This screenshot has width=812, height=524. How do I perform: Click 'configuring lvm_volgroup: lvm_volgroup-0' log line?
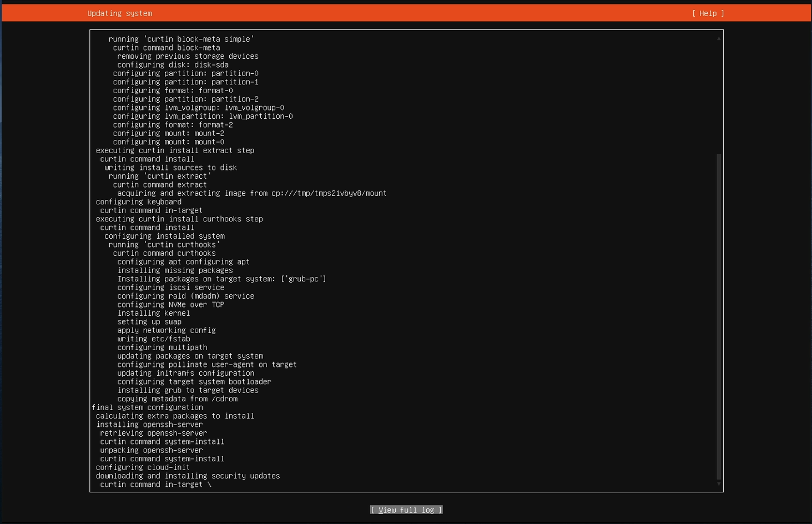coord(198,108)
